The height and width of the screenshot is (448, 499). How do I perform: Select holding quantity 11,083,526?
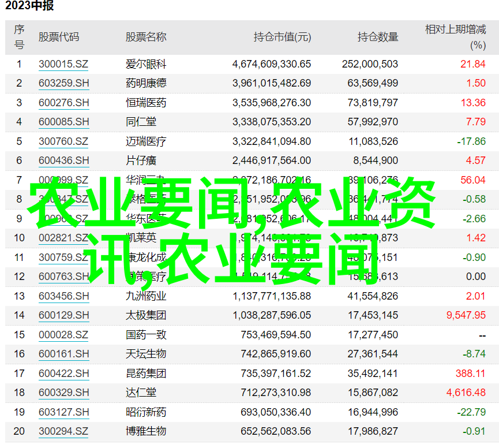[x=373, y=141]
